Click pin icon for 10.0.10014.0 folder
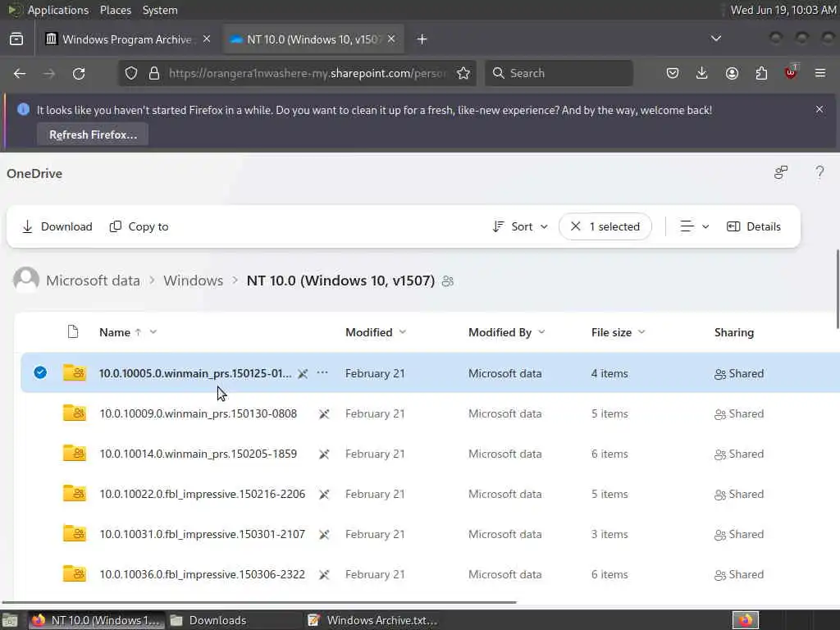This screenshot has width=840, height=630. pos(324,454)
